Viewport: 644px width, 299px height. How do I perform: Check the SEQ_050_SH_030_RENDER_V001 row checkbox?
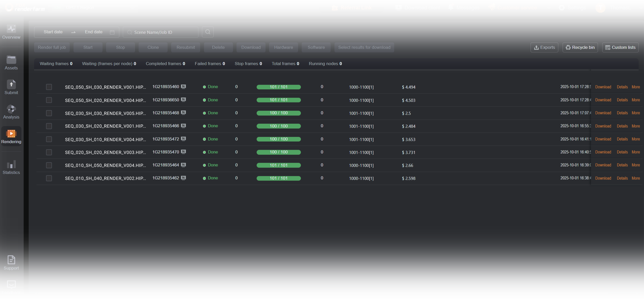click(x=49, y=87)
